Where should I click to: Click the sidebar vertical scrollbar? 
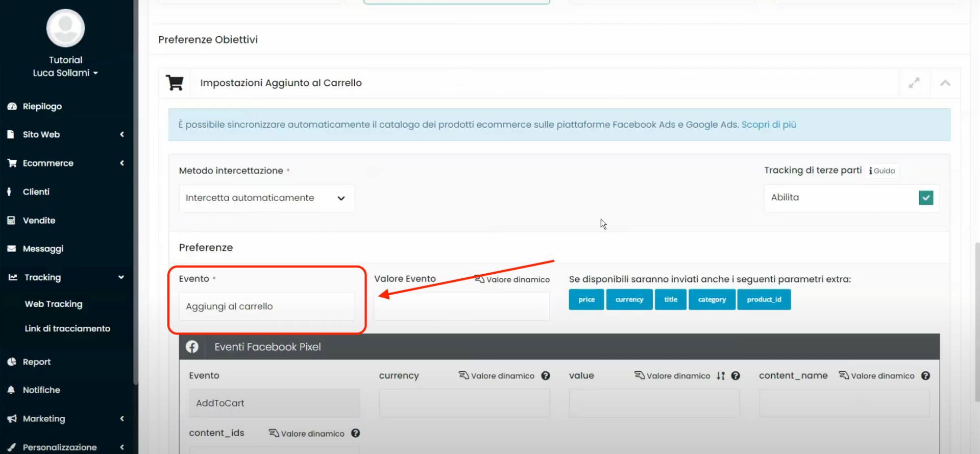(x=135, y=192)
